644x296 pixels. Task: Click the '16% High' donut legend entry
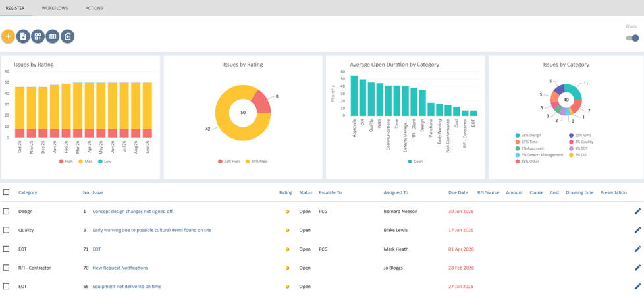coord(228,162)
